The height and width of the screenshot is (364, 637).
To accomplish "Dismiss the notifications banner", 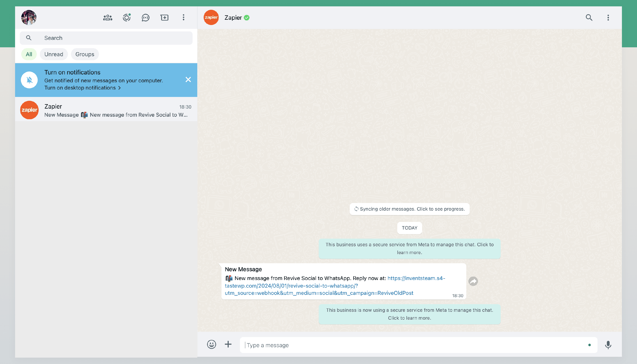I will point(188,80).
